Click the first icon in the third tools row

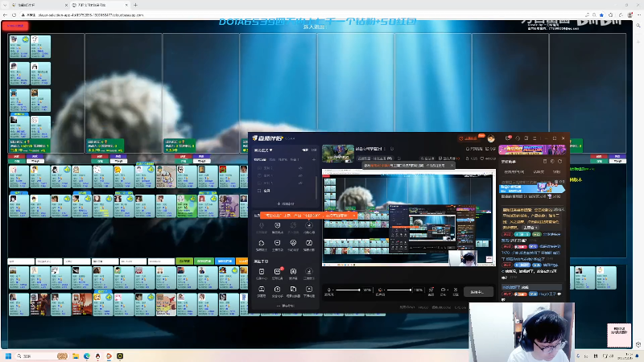[261, 272]
